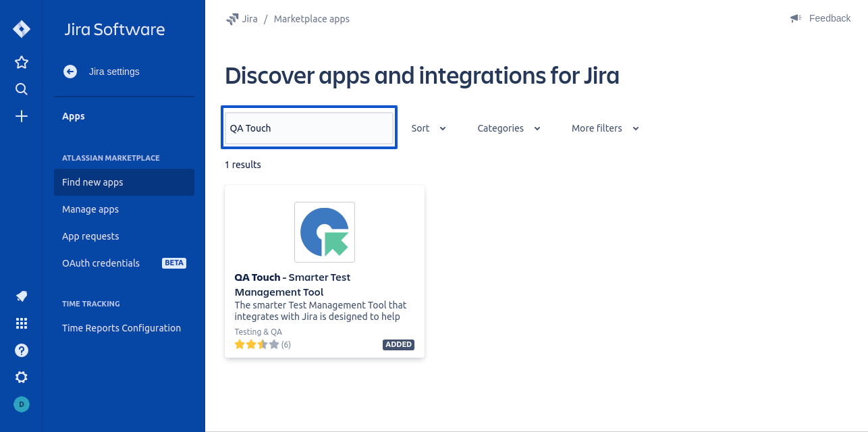
Task: Click the Jira breadcrumb text
Action: click(250, 19)
